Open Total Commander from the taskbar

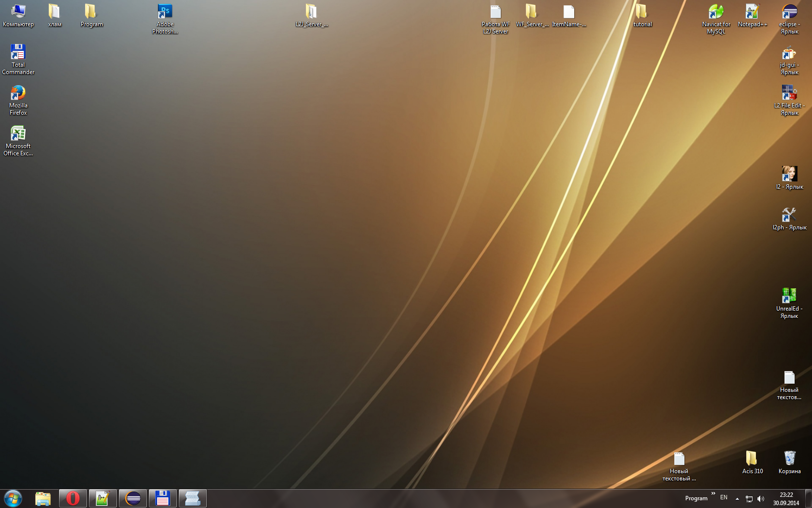(x=163, y=498)
